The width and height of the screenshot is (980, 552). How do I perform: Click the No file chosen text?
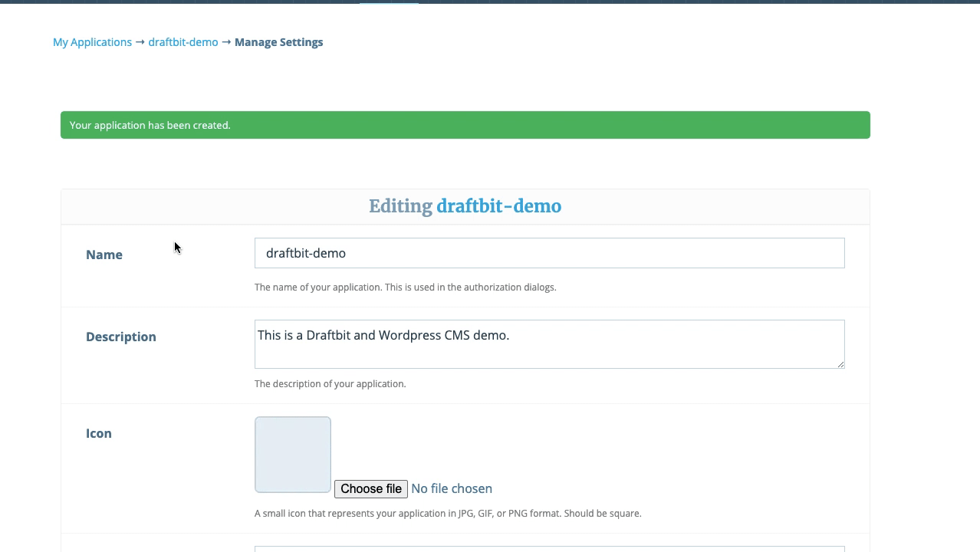pyautogui.click(x=452, y=488)
